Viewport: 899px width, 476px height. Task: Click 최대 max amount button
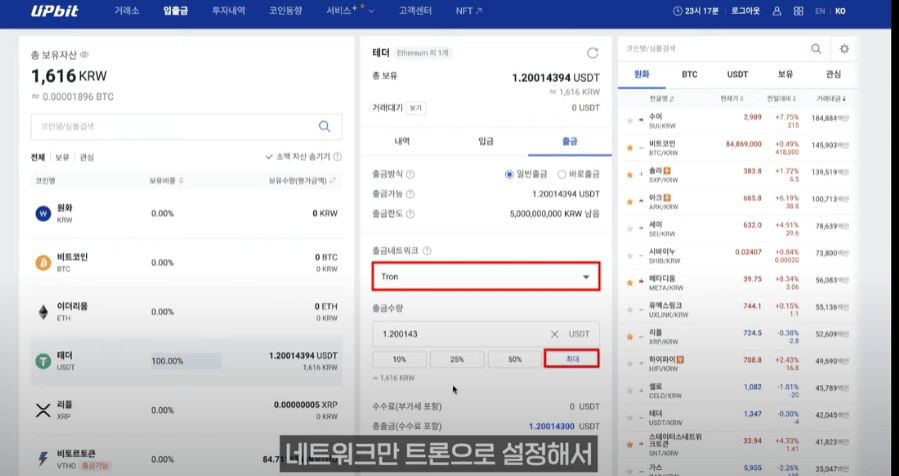572,360
